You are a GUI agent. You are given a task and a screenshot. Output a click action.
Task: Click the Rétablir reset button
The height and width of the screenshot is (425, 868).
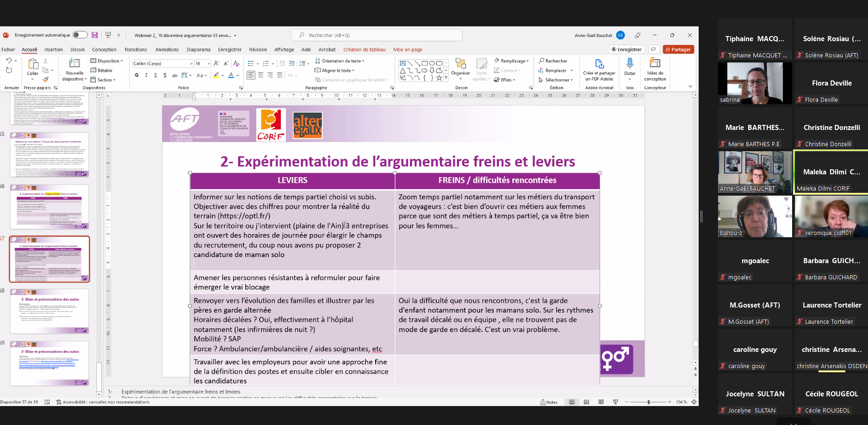click(102, 70)
